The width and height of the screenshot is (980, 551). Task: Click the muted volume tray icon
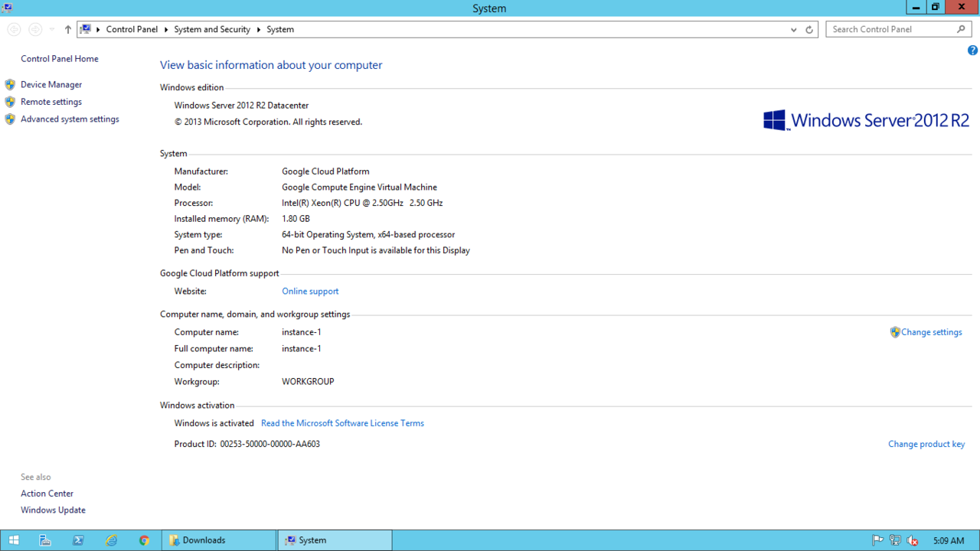tap(912, 540)
